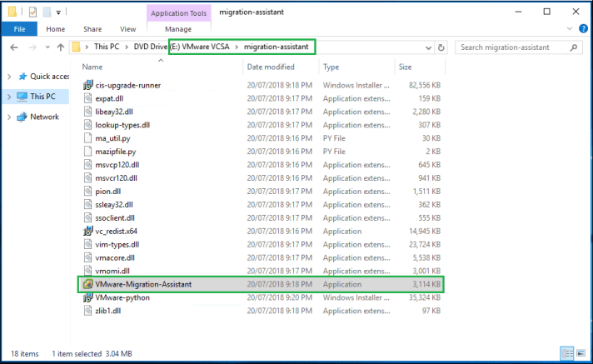Collapse the ribbon with the chevron
This screenshot has height=364, width=593.
[x=569, y=29]
